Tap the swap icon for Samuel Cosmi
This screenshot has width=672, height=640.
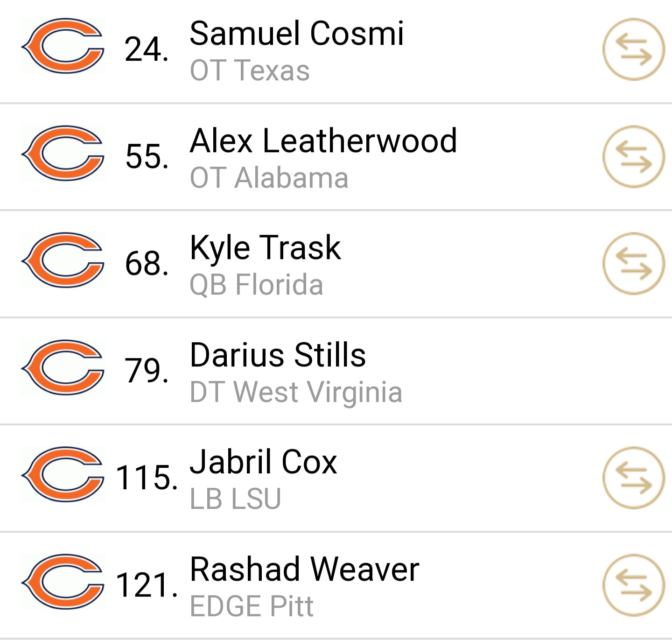click(x=633, y=49)
